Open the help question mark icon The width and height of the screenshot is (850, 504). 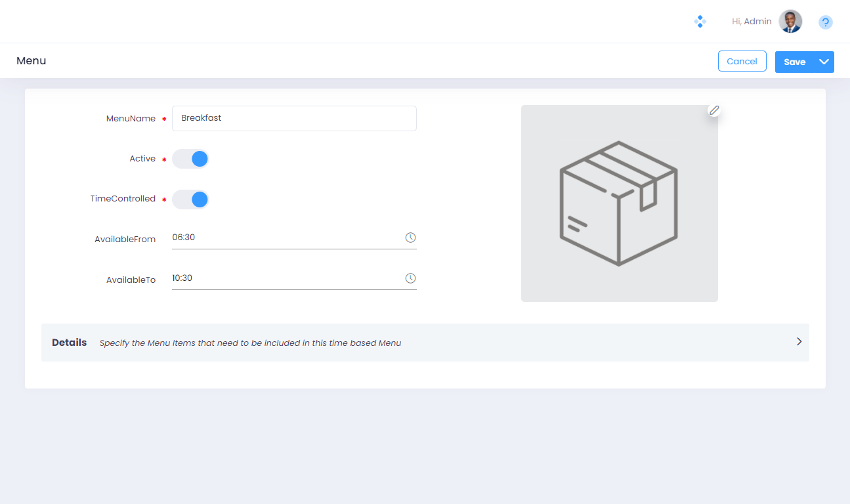[x=825, y=22]
